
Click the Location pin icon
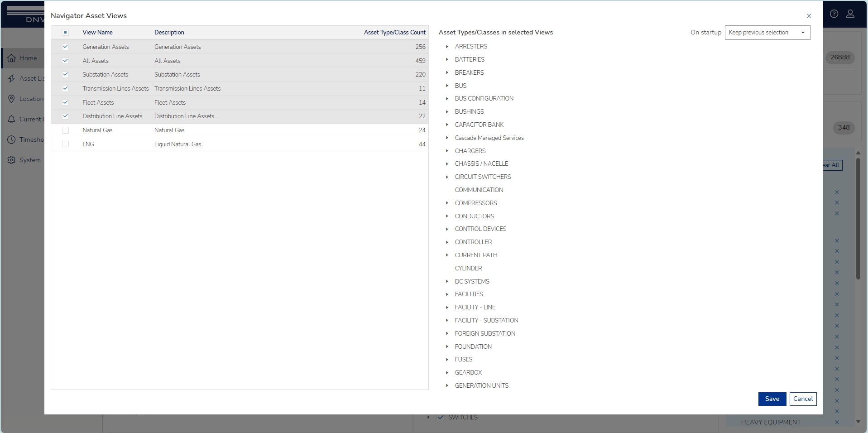tap(12, 99)
